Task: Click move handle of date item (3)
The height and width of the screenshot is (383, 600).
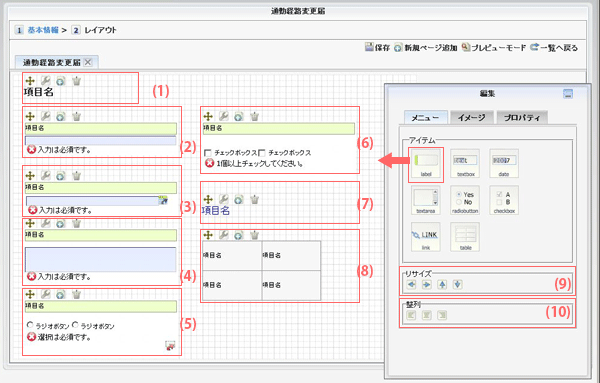Action: point(30,176)
